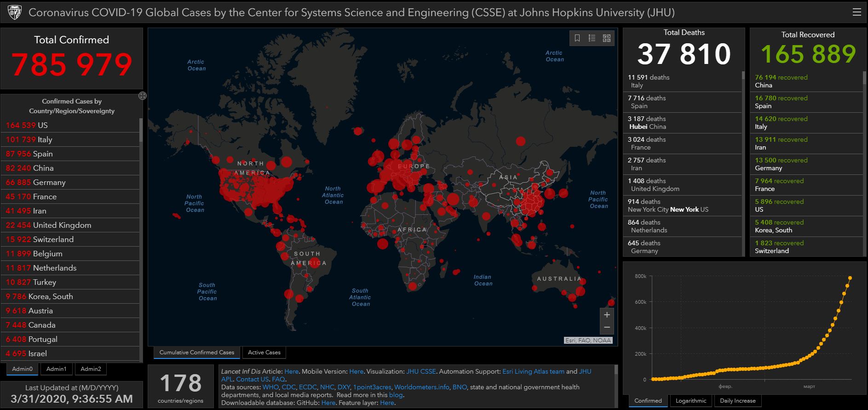Open the hamburger menu in the header
This screenshot has width=868, height=410.
pyautogui.click(x=857, y=12)
